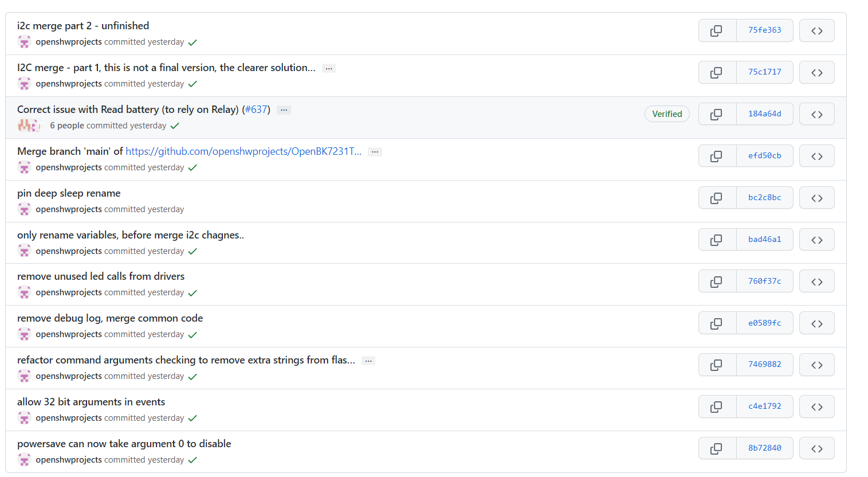Browse repository at commit efd50cb
This screenshot has height=477, width=868.
click(816, 156)
